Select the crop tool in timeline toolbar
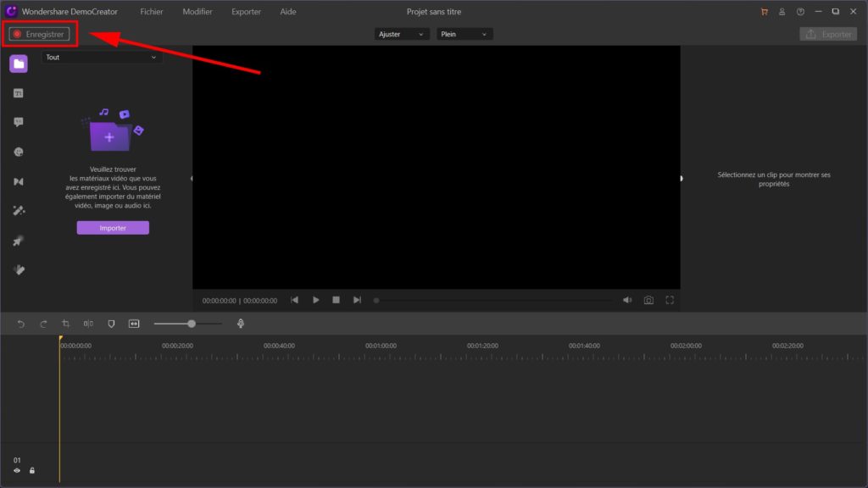The height and width of the screenshot is (488, 868). tap(66, 324)
